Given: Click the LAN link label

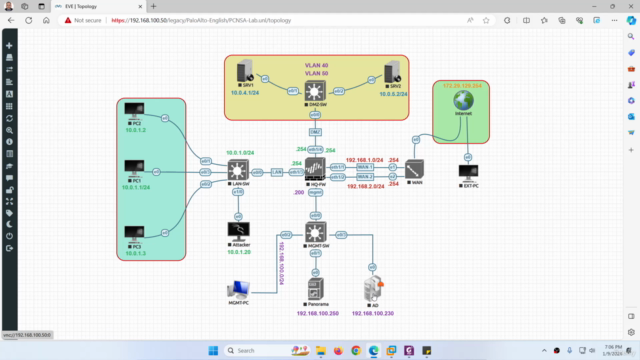Looking at the screenshot, I should 277,173.
